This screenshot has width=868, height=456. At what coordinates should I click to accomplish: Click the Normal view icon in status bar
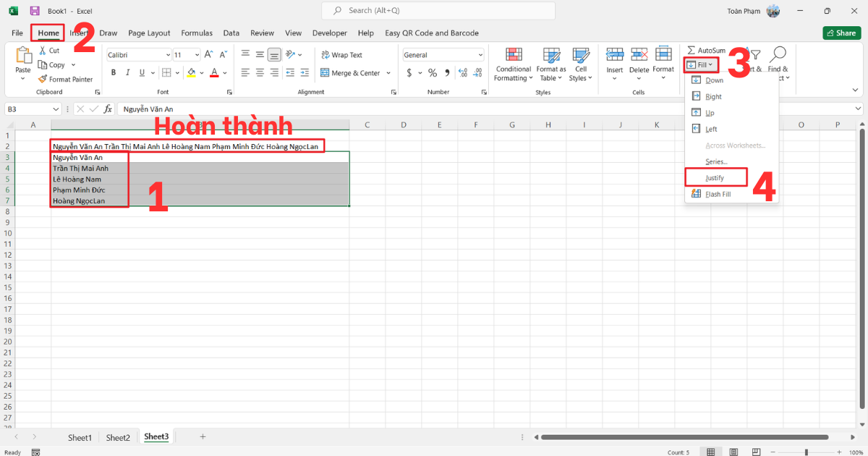(711, 452)
